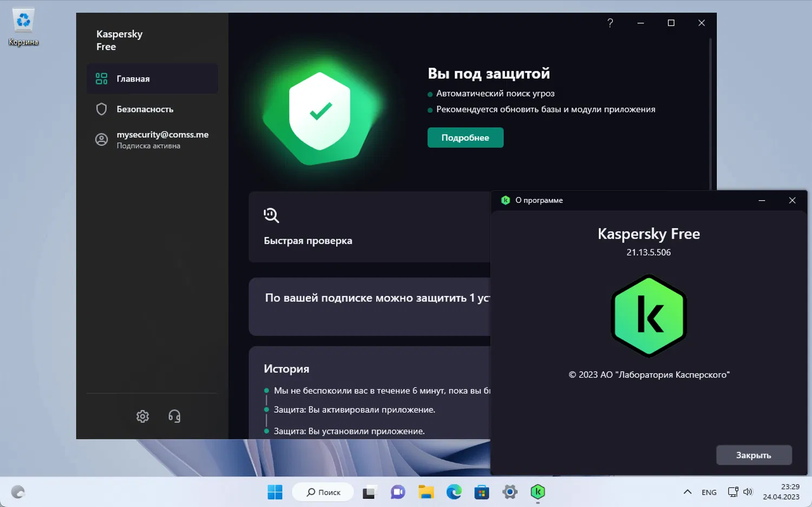
Task: Click the help question mark icon
Action: point(610,23)
